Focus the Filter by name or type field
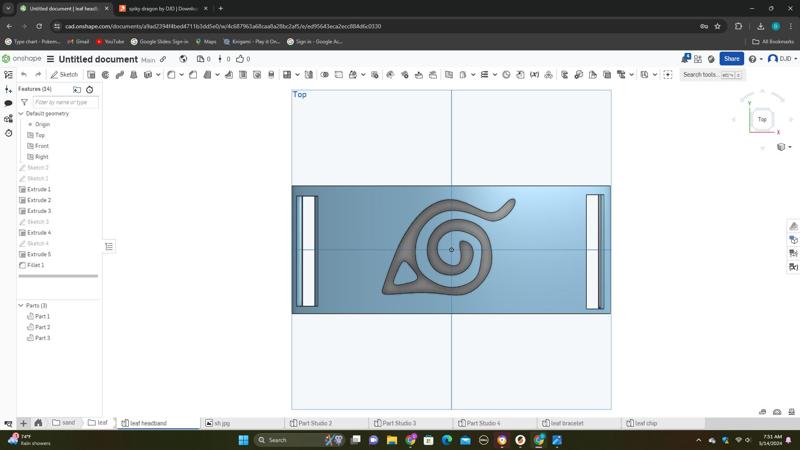 (65, 102)
